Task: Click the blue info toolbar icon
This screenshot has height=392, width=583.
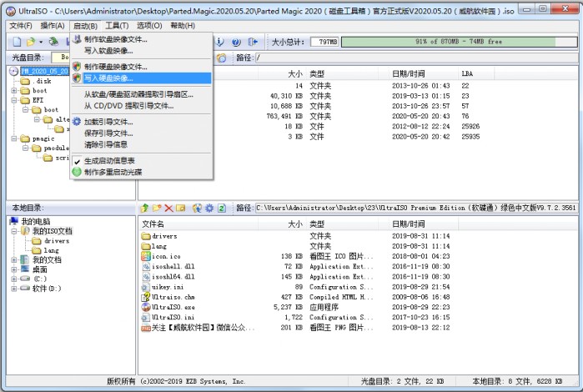Action: (220, 42)
